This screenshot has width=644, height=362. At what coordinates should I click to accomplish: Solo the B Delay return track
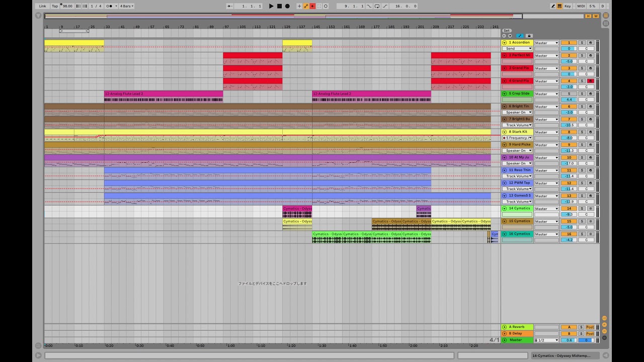pos(581,333)
